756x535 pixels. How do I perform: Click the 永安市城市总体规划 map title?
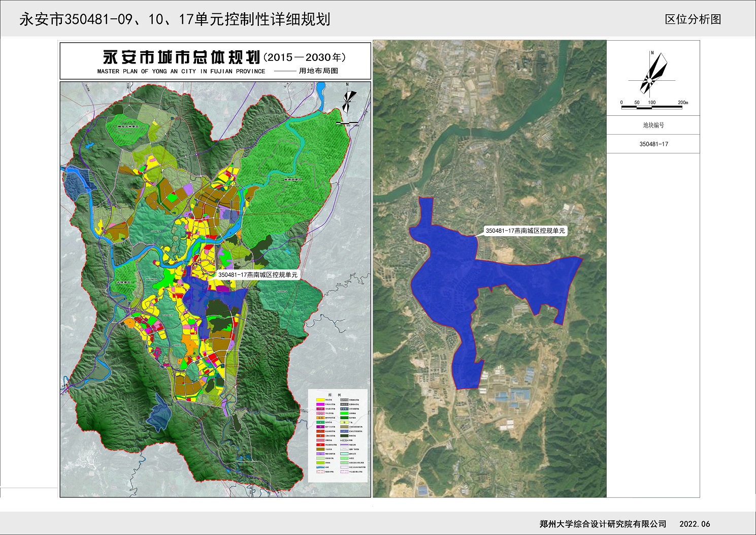click(x=181, y=57)
